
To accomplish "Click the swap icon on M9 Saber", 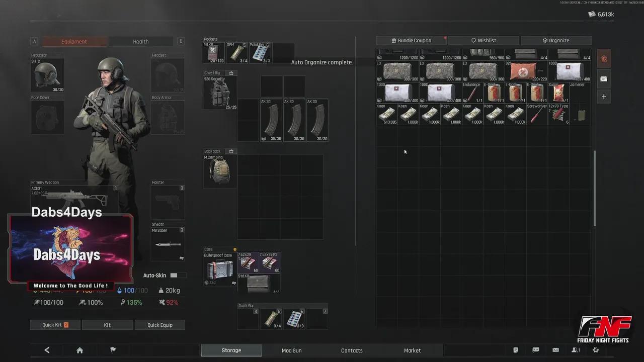I will click(182, 258).
